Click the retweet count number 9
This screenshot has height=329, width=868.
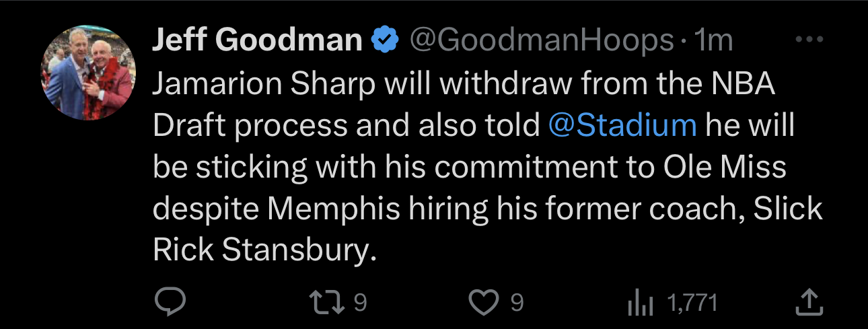point(361,303)
